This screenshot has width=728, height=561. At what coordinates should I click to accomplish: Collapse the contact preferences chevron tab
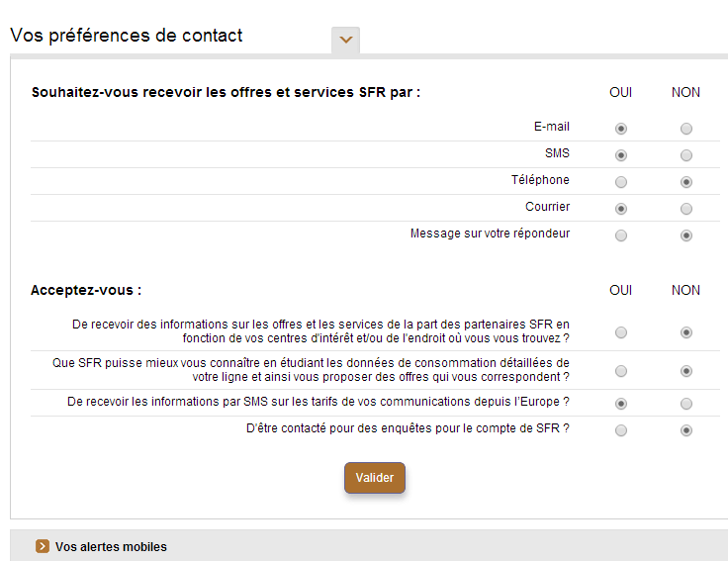(x=345, y=40)
